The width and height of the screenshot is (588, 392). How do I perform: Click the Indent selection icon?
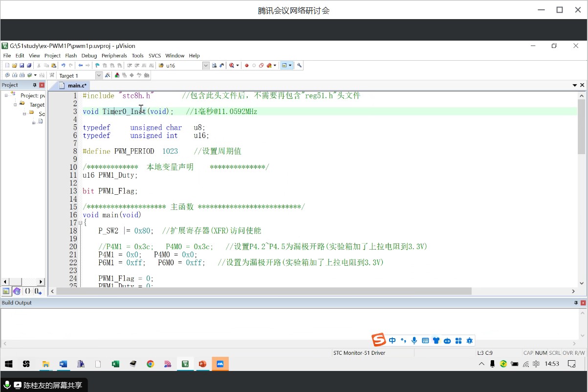click(x=130, y=65)
